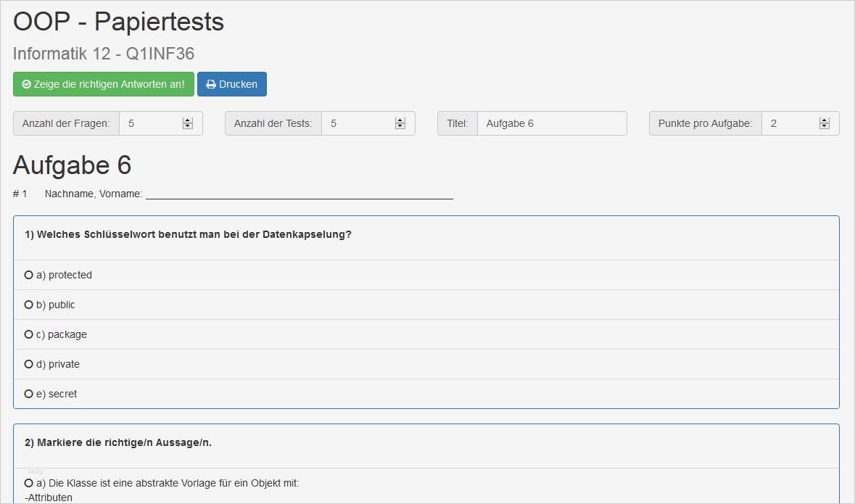Select answer circle for a) protected
855x504 pixels.
[29, 275]
